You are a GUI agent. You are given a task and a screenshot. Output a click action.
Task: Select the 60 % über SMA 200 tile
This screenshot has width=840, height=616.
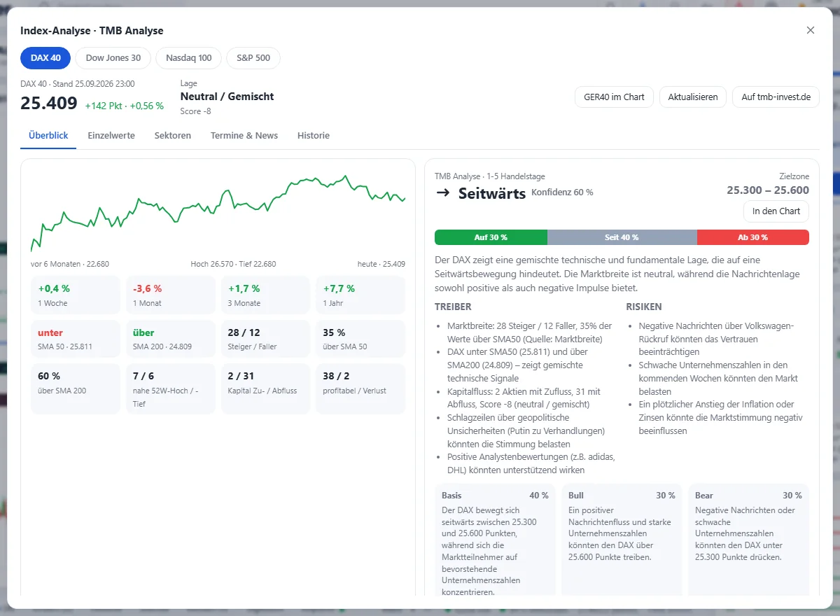pos(75,388)
